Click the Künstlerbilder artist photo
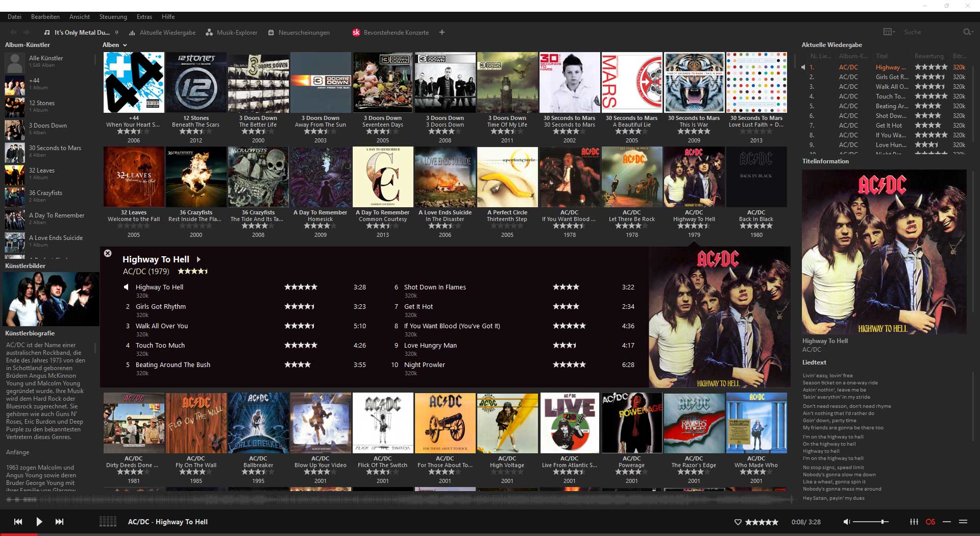Viewport: 980px width, 536px height. (51, 299)
